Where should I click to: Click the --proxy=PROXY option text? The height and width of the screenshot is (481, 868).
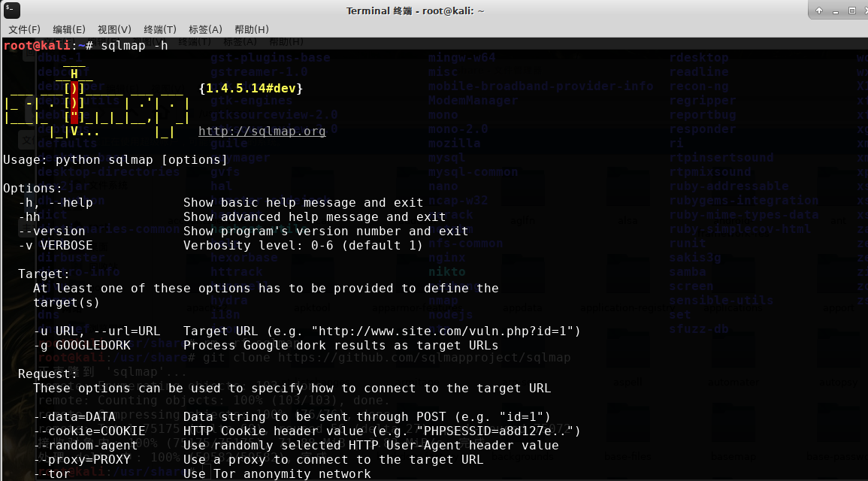81,459
